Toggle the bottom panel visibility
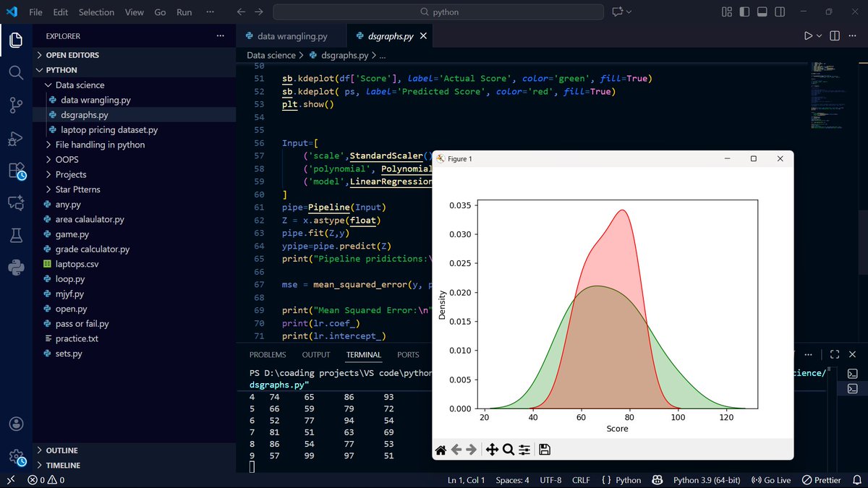Image resolution: width=868 pixels, height=488 pixels. click(762, 12)
